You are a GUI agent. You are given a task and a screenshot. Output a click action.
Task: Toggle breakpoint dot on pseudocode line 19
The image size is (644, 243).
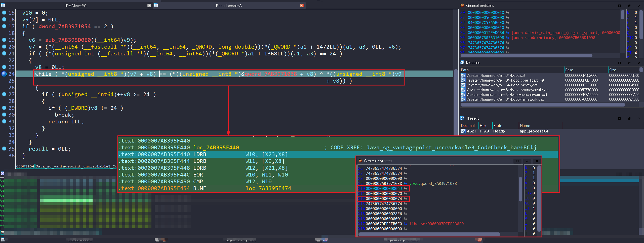[4, 40]
